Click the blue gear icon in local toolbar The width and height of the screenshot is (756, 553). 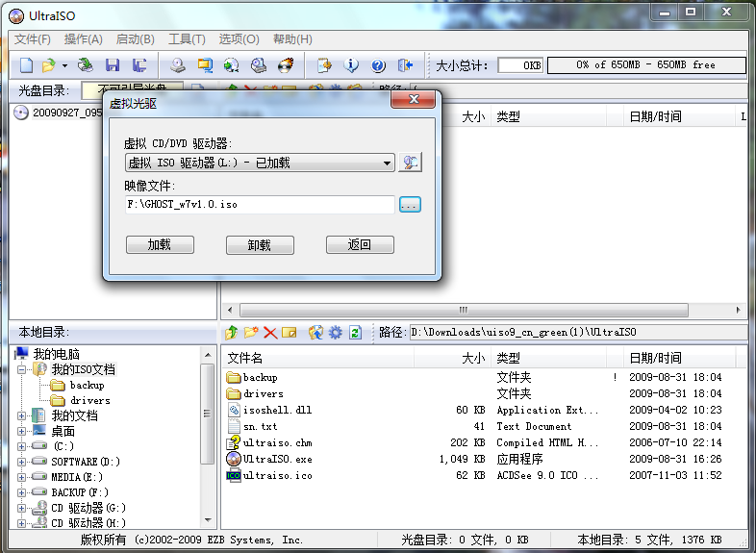click(335, 332)
